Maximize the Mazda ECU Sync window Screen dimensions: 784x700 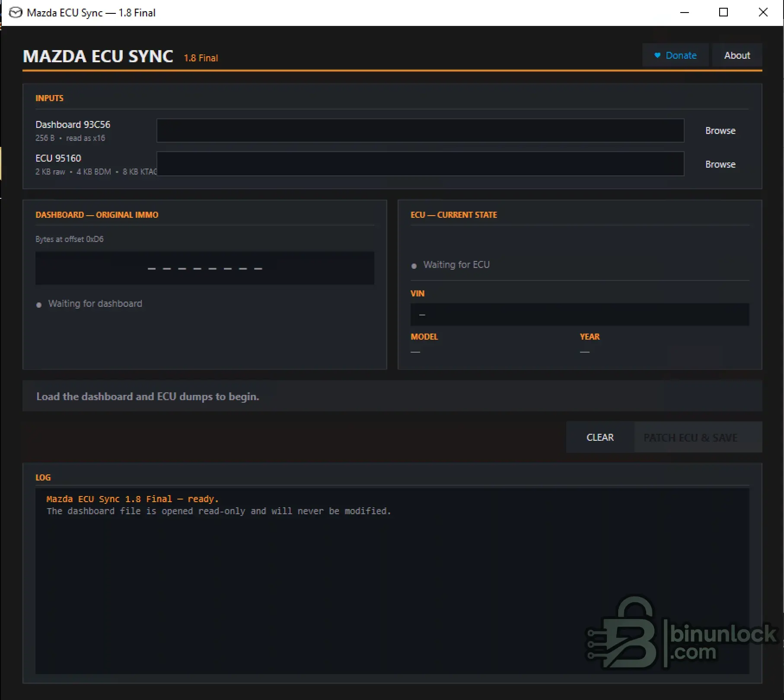click(723, 13)
